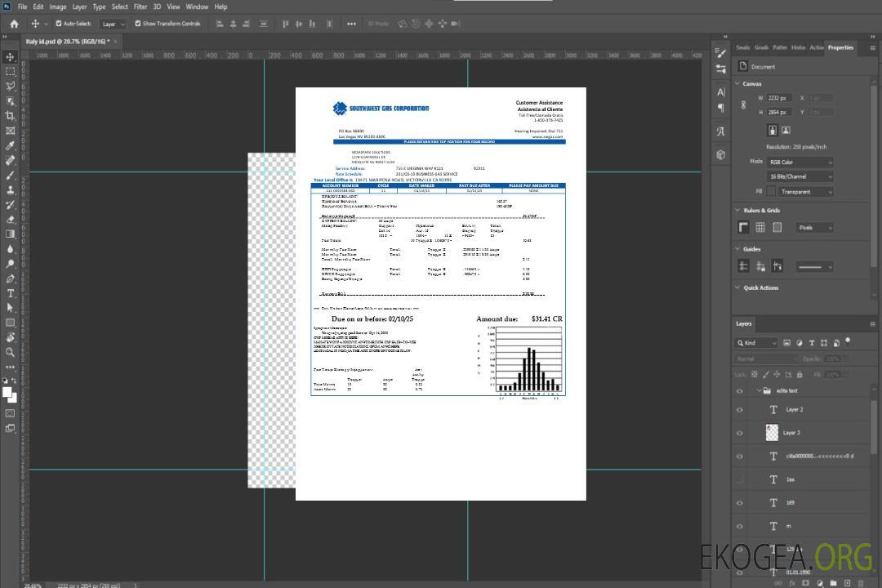Collapse the 'edite text' layer group
The width and height of the screenshot is (882, 588).
(759, 390)
